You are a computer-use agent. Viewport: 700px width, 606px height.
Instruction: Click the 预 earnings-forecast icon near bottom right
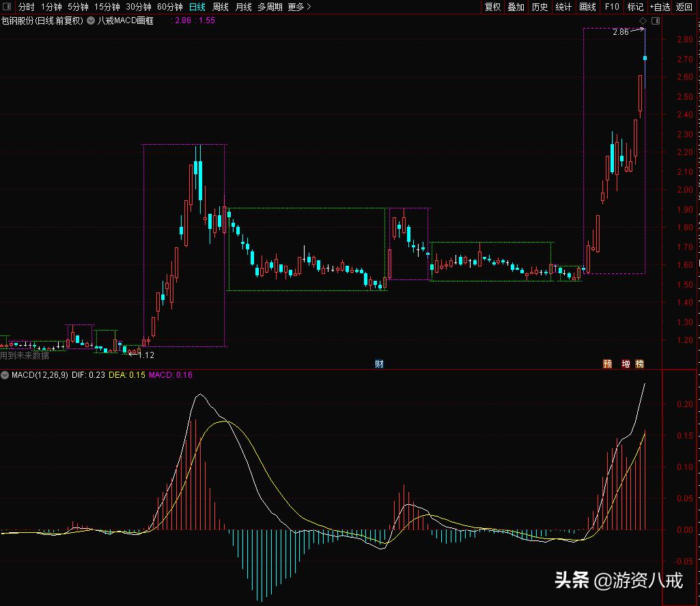[x=605, y=363]
